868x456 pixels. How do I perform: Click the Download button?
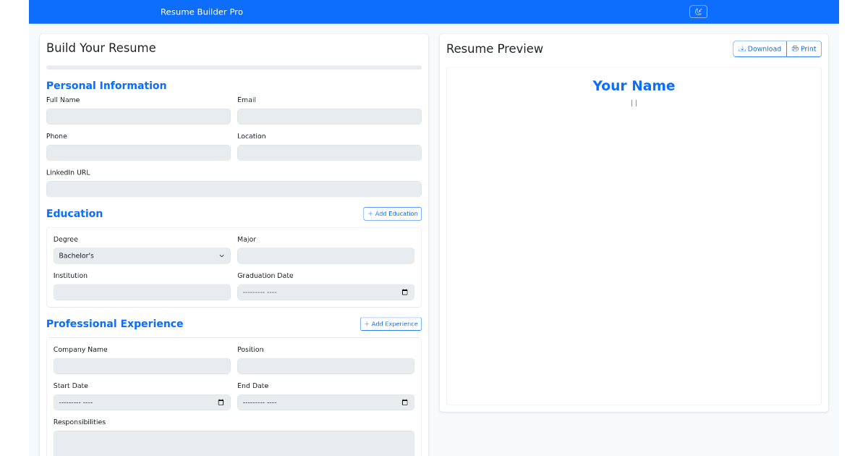759,48
